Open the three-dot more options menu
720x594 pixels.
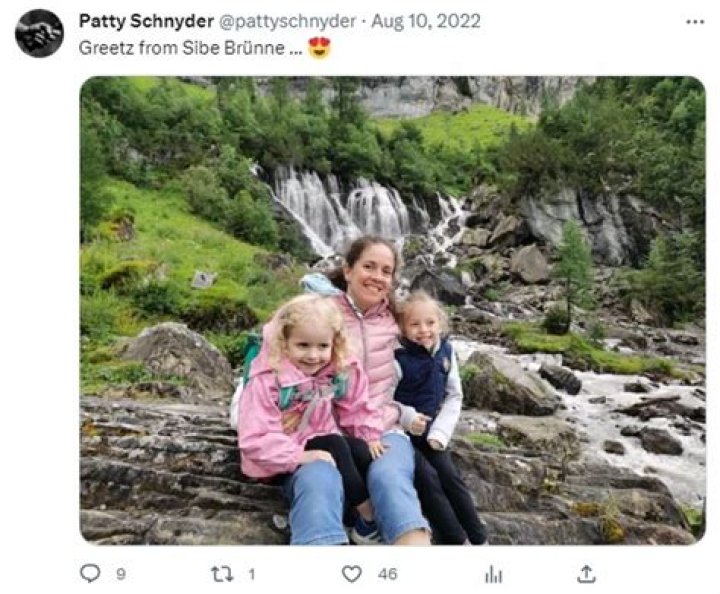pyautogui.click(x=695, y=22)
